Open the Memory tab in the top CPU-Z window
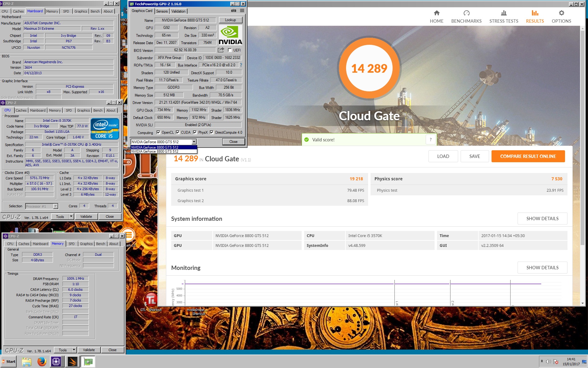The height and width of the screenshot is (368, 588). click(x=52, y=11)
